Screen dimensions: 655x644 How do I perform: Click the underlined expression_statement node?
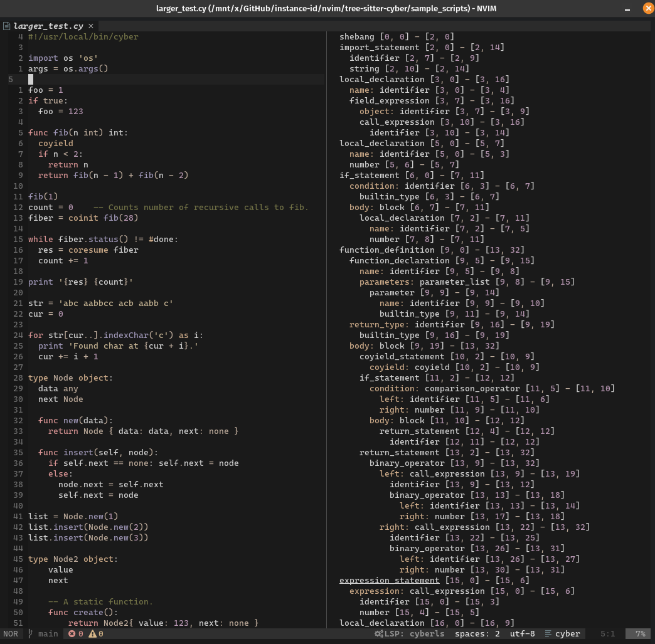pyautogui.click(x=389, y=581)
